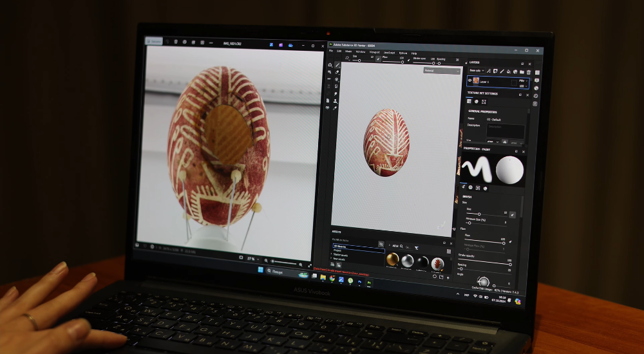The width and height of the screenshot is (644, 354).
Task: Select the gold material thumbnail in Assets
Action: 393,259
